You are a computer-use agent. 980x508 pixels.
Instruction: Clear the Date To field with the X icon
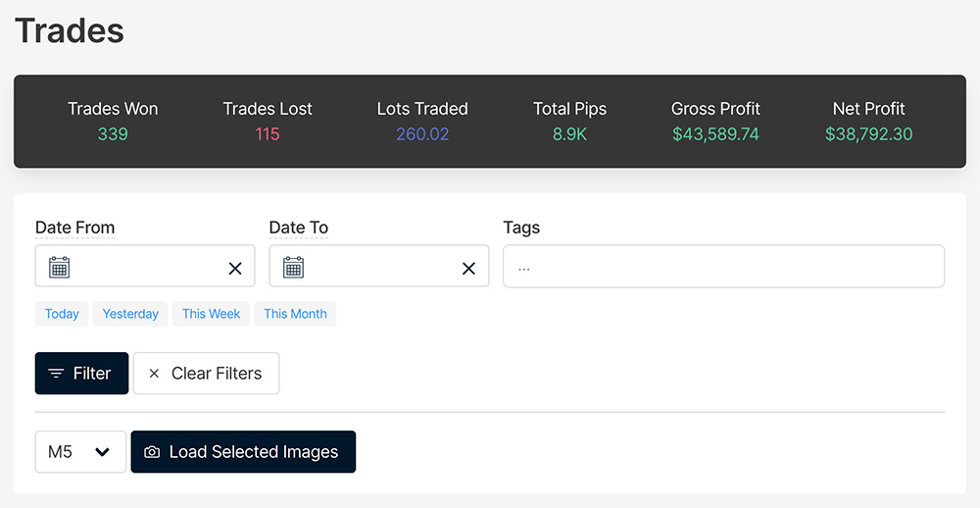point(468,268)
